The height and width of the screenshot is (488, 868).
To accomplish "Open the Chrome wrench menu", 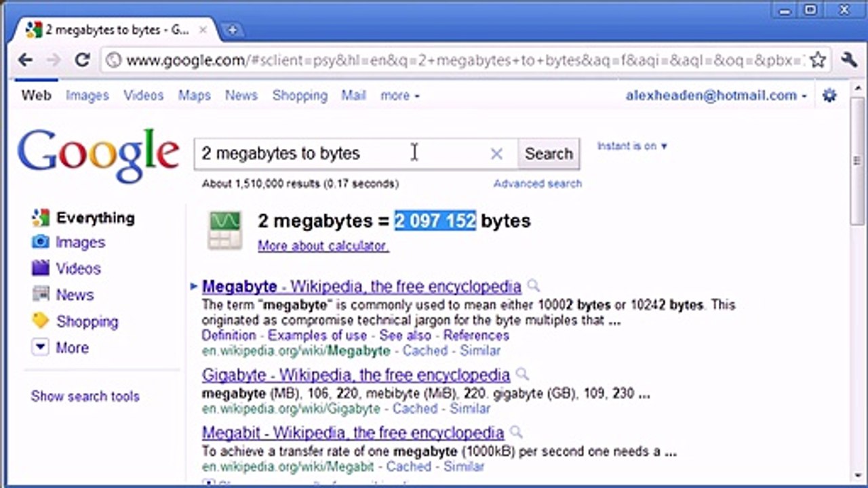I will point(849,60).
